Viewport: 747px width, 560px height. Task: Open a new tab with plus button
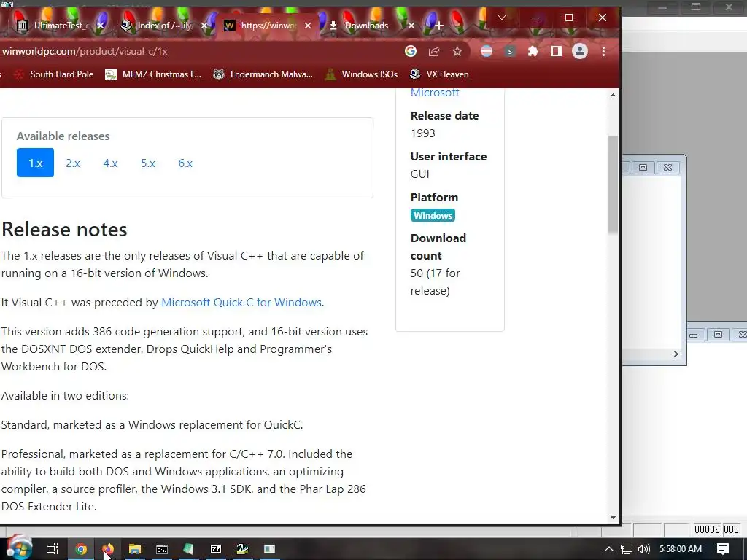[x=438, y=26]
